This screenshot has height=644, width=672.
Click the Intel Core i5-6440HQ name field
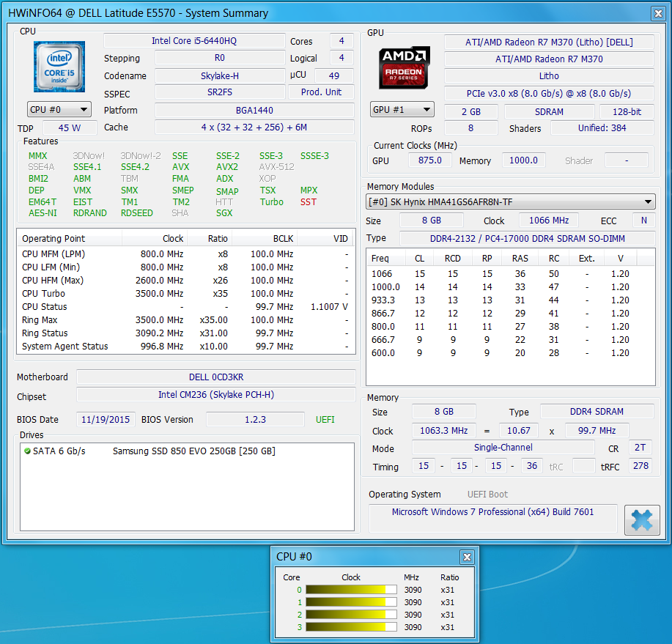point(194,41)
